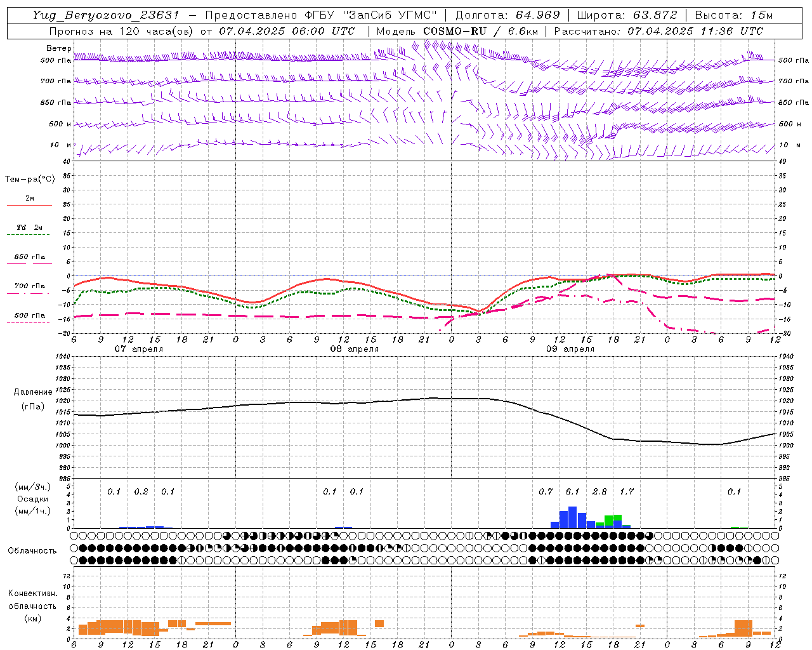The image size is (812, 650).
Task: Click the (гПа) unit label under Давление
Action: [x=33, y=407]
